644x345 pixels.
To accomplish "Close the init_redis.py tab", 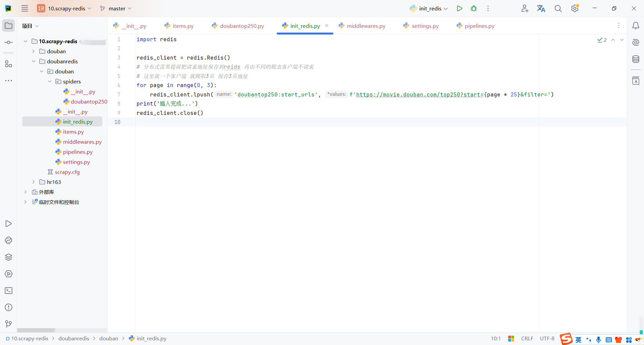I will (x=327, y=25).
